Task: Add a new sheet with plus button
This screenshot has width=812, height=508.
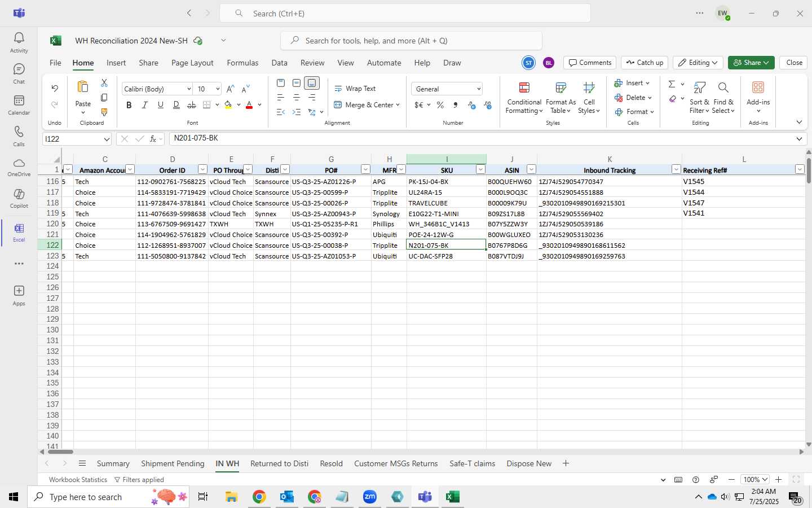Action: [x=566, y=463]
